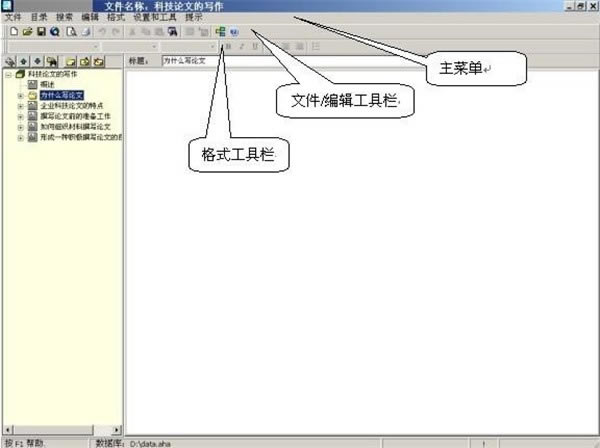Expand the 如何组织材料撰写论文 node
The width and height of the screenshot is (600, 448).
(21, 127)
